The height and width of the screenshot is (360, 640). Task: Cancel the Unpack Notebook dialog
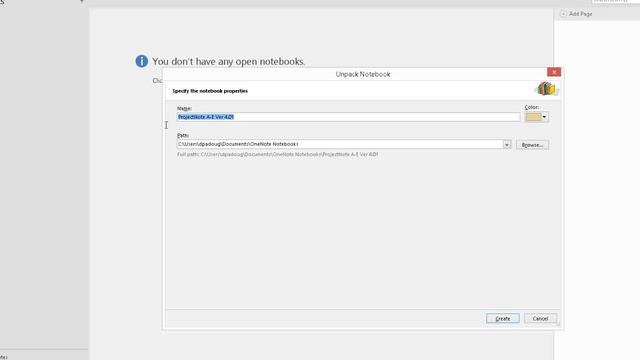click(540, 318)
